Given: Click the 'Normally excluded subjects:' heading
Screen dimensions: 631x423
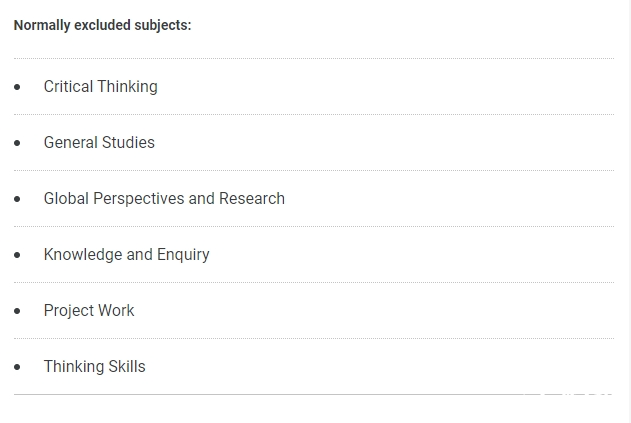Looking at the screenshot, I should pyautogui.click(x=102, y=25).
